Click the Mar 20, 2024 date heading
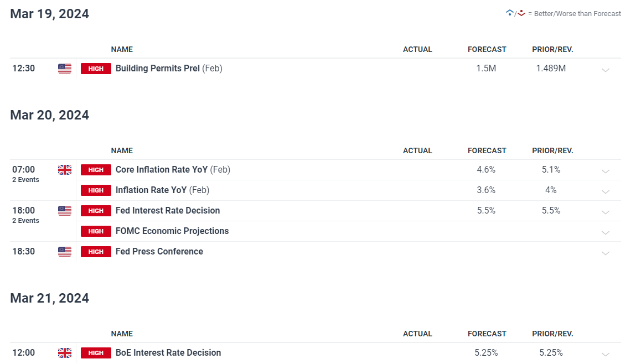Screen dimensions: 641x364 (49, 115)
